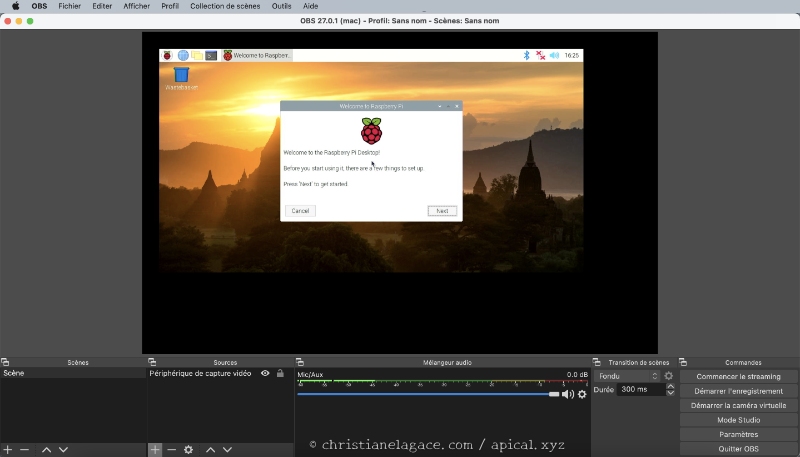Click the 16:25 clock in preview taskbar

(x=571, y=55)
